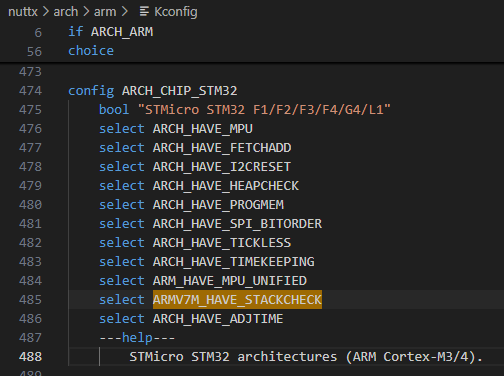504x376 pixels.
Task: Click the Kconfig file icon in breadcrumb
Action: tap(144, 12)
